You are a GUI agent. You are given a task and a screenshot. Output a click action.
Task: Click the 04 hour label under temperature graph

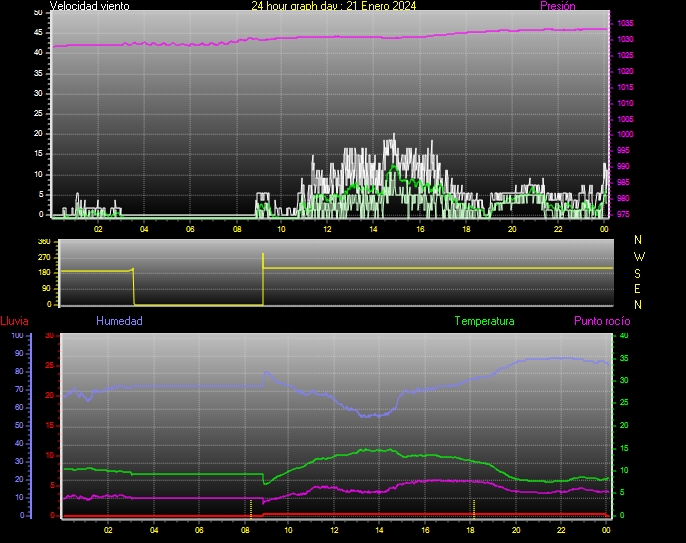tap(154, 530)
